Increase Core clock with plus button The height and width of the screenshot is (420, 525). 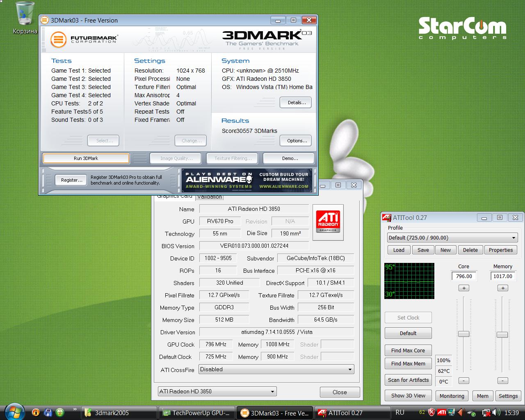464,288
